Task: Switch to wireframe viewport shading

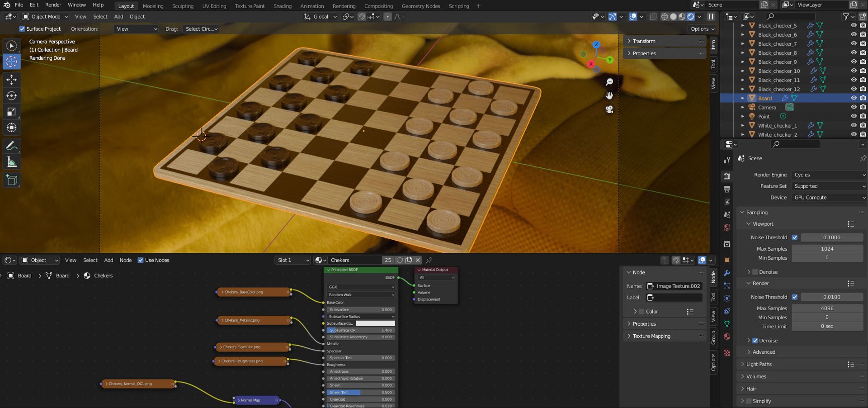Action: (665, 17)
